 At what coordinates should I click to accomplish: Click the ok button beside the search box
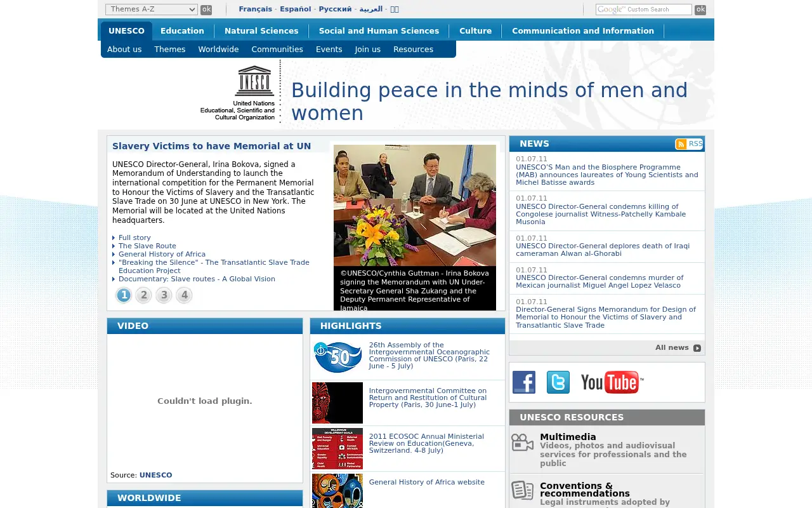tap(700, 10)
